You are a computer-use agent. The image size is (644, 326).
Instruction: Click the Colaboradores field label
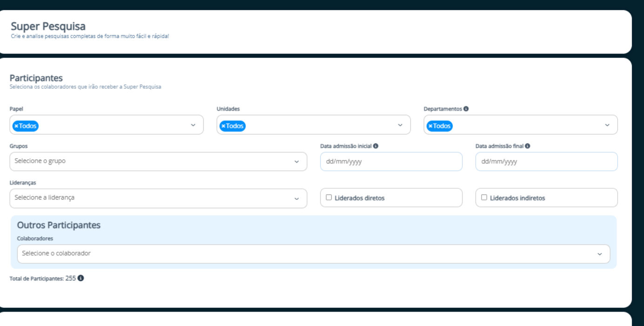[35, 239]
